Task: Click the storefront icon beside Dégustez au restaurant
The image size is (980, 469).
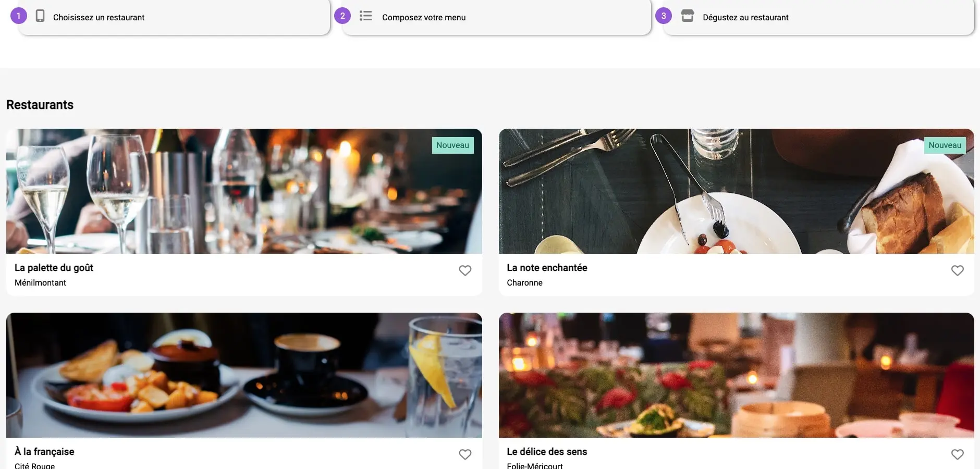Action: click(x=688, y=16)
